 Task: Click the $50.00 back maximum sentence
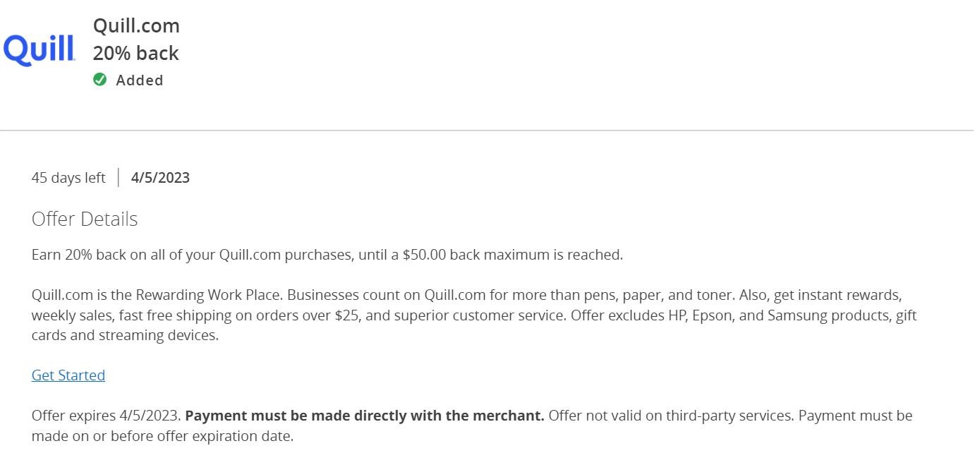327,255
